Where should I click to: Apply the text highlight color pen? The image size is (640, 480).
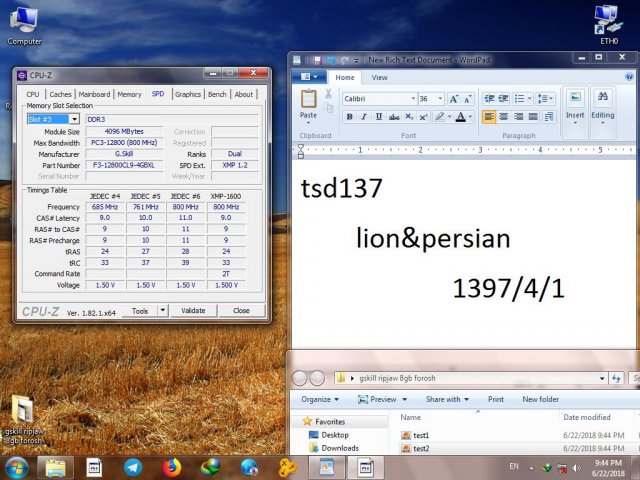[440, 117]
